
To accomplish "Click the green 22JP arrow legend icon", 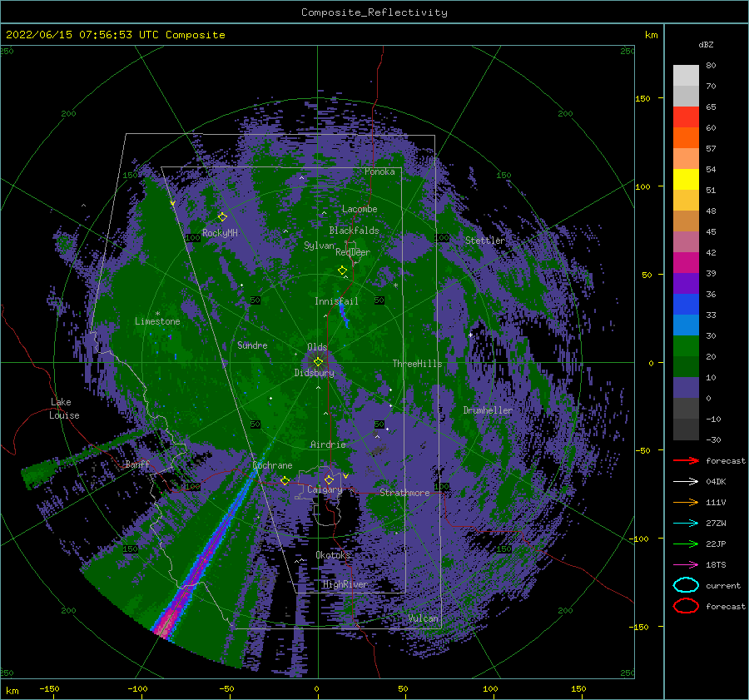I will pyautogui.click(x=686, y=544).
